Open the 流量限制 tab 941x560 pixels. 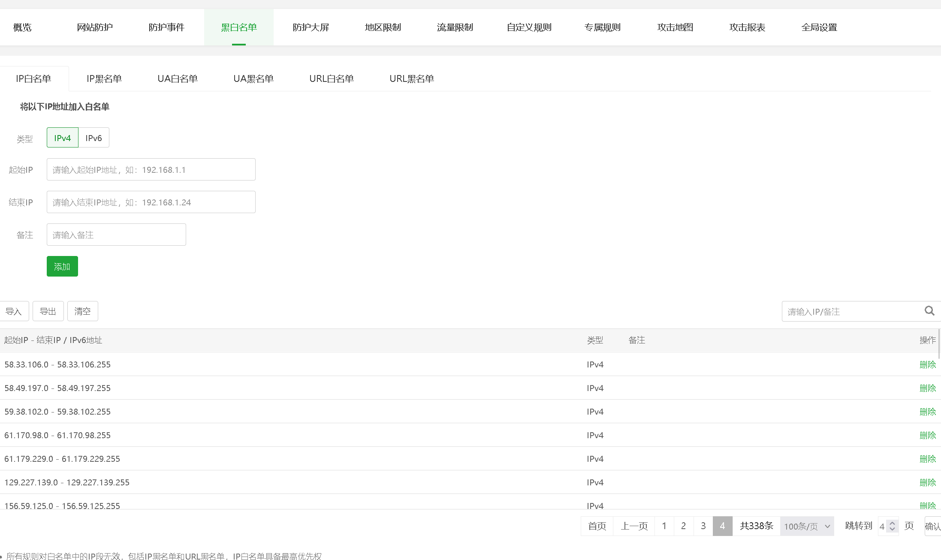click(x=455, y=27)
